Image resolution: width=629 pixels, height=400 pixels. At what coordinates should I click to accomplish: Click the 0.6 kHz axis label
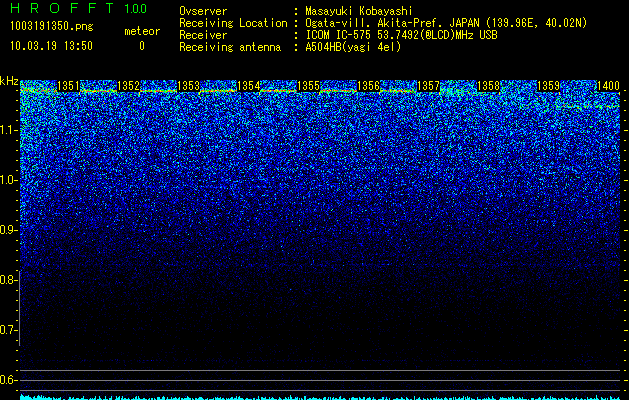9,380
